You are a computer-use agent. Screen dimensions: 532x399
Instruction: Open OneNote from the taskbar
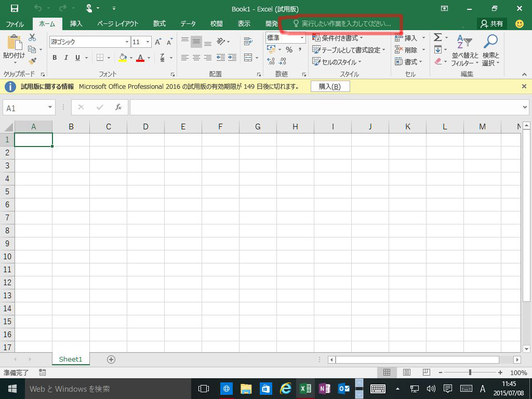tap(325, 389)
